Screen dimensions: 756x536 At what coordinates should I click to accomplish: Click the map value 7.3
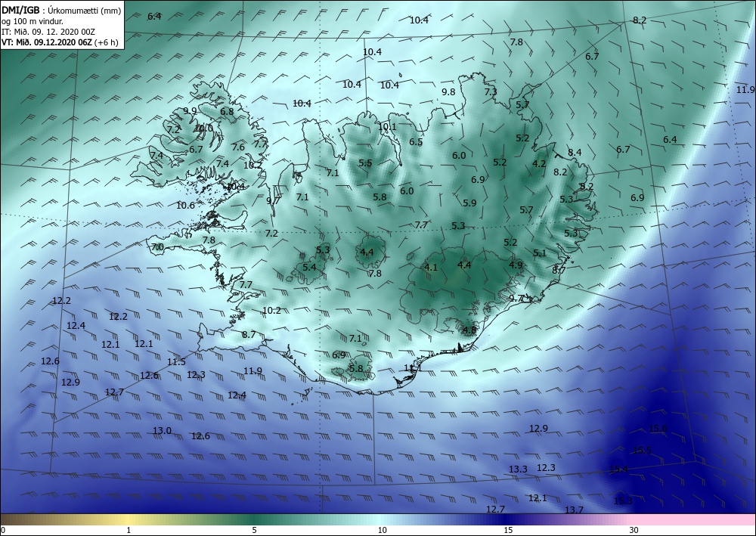(491, 91)
